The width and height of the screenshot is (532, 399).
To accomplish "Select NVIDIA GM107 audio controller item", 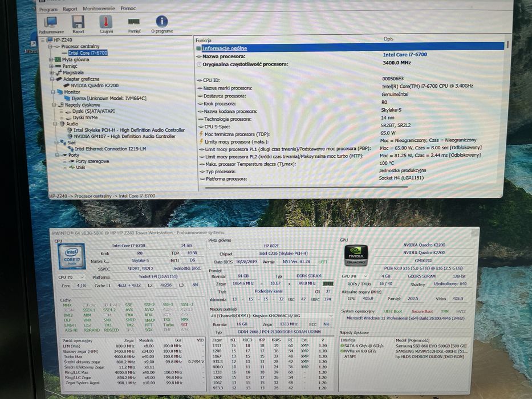I will click(x=124, y=136).
